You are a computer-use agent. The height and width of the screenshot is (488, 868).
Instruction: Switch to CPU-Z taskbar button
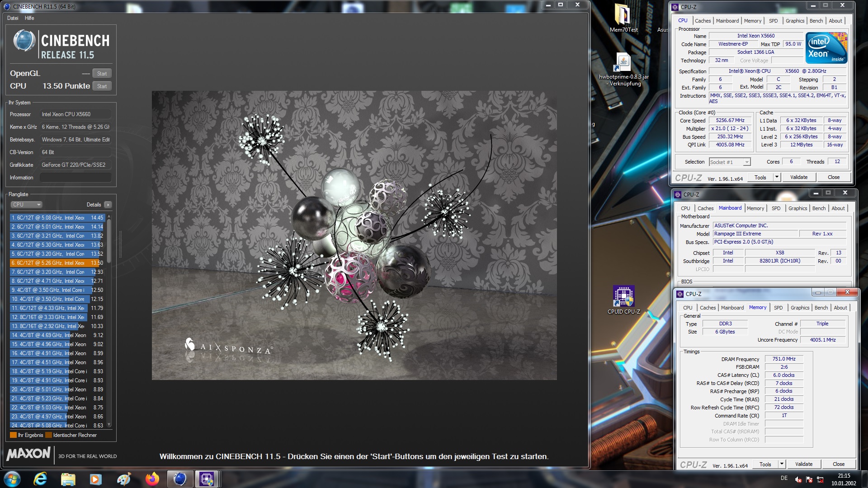[x=207, y=479]
